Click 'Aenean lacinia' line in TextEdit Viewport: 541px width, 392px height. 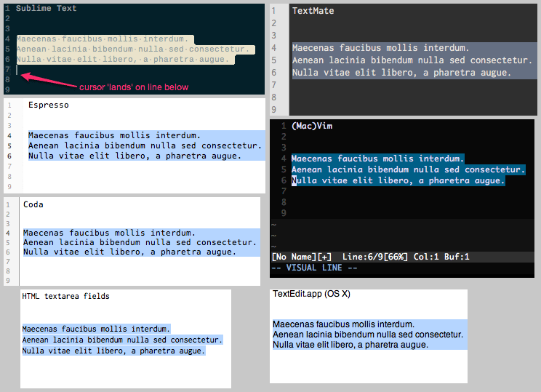pos(368,335)
